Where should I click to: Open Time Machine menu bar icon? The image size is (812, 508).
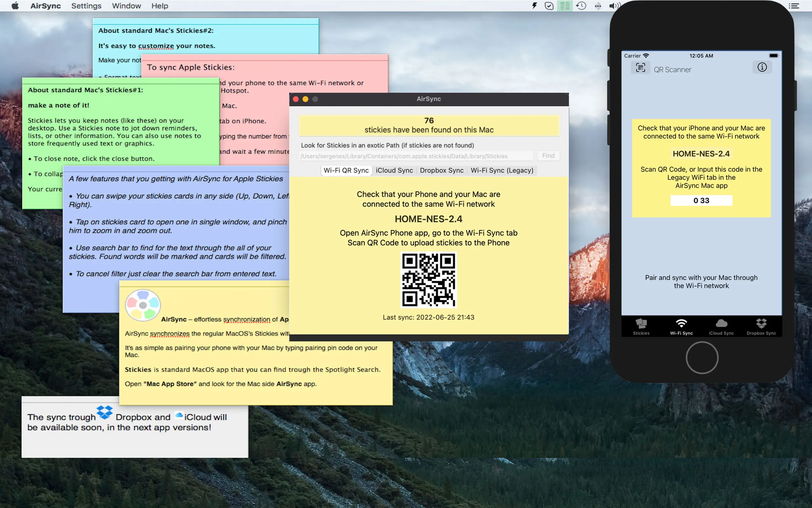point(581,6)
